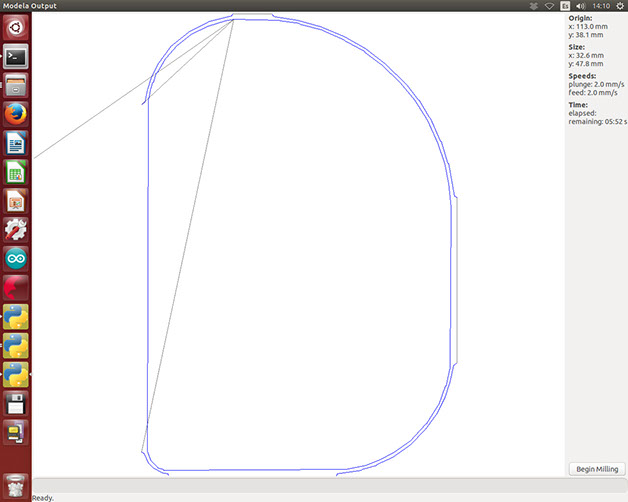
Task: Open the Ubuntu Dash launcher icon
Action: [x=16, y=27]
